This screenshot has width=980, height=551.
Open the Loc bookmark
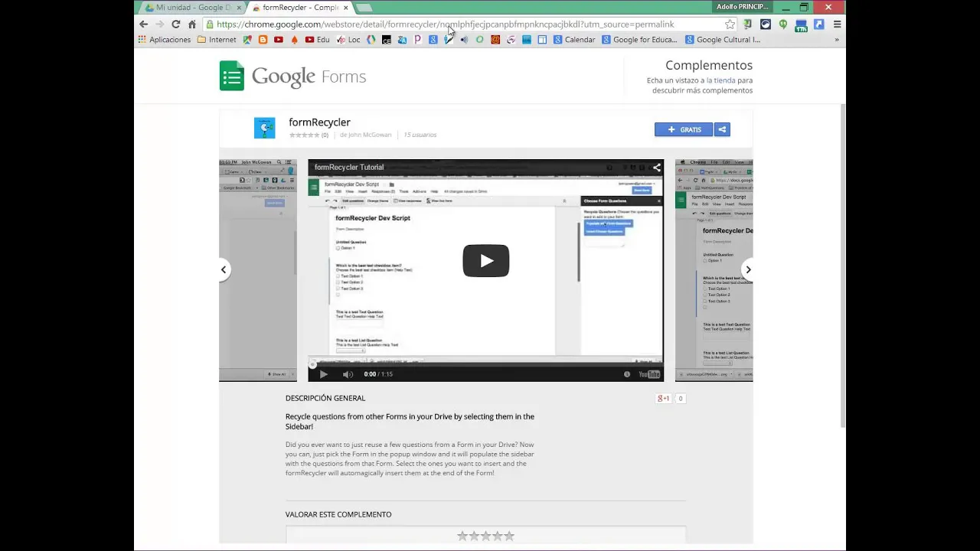[x=348, y=40]
